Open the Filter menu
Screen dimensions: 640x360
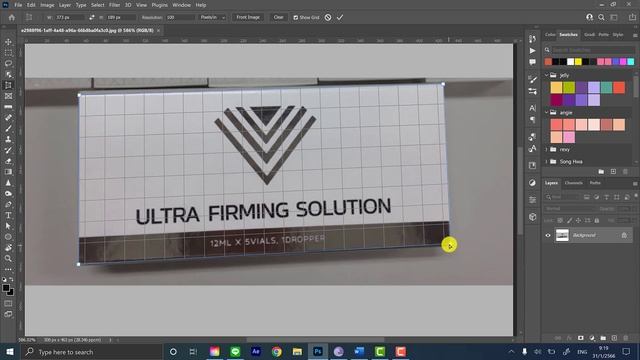click(114, 5)
